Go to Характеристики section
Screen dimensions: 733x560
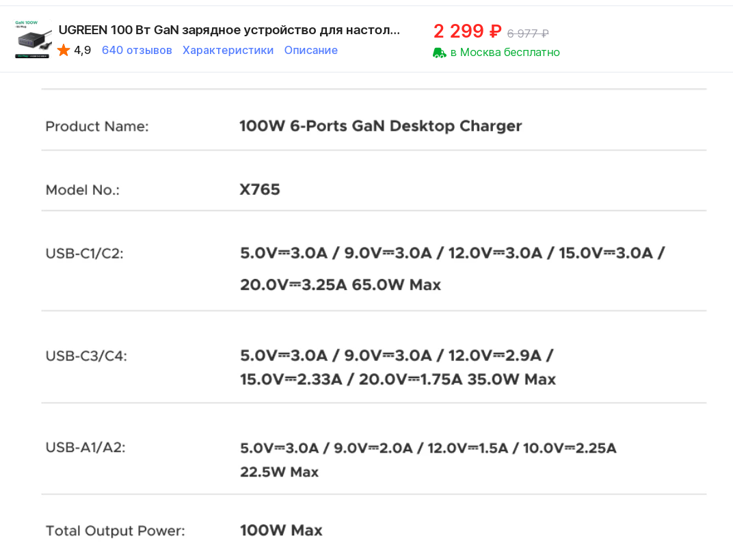228,50
